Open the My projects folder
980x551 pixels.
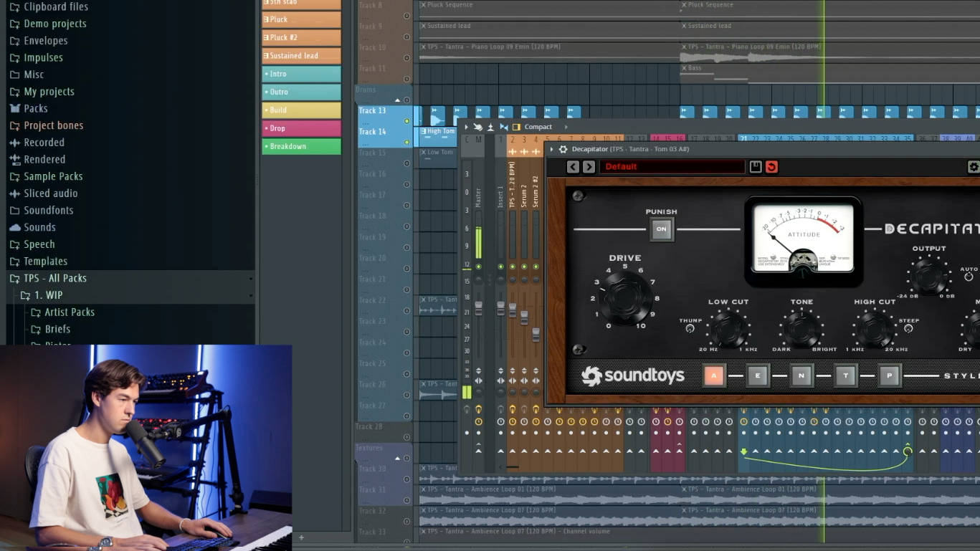[42, 92]
